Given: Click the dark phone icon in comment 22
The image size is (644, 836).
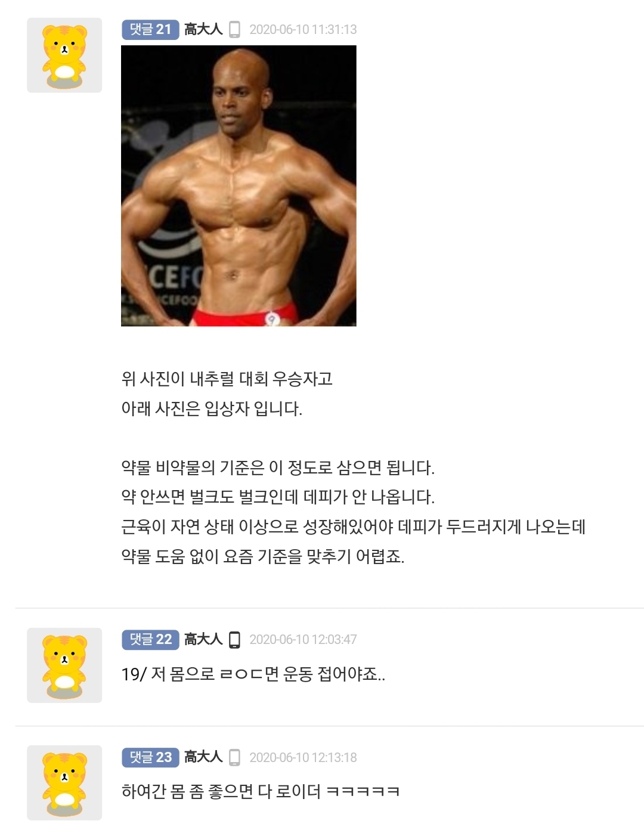Looking at the screenshot, I should 235,639.
